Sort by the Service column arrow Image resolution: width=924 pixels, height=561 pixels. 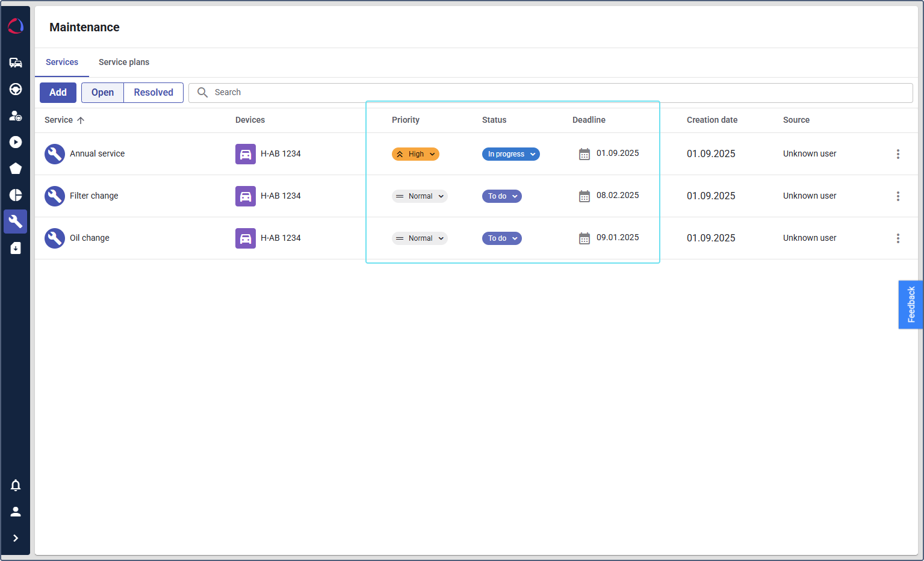(x=81, y=120)
